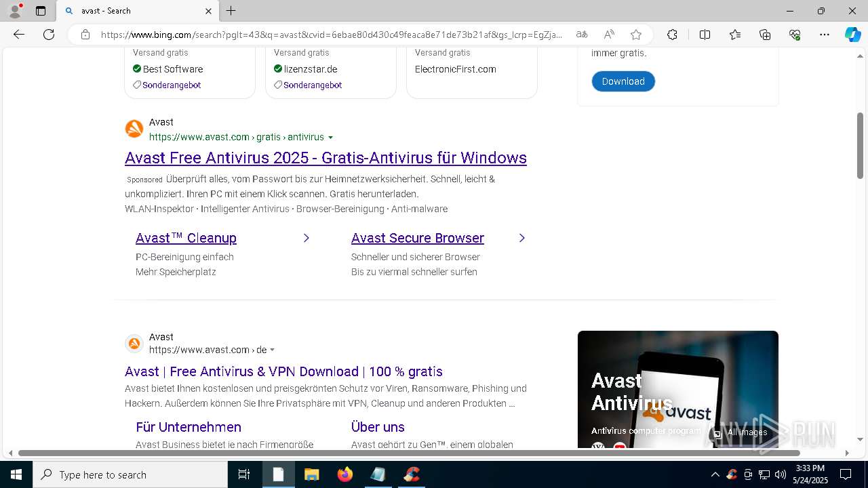This screenshot has width=868, height=488.
Task: Click chevron beside Avast Secure Browser
Action: (x=521, y=238)
